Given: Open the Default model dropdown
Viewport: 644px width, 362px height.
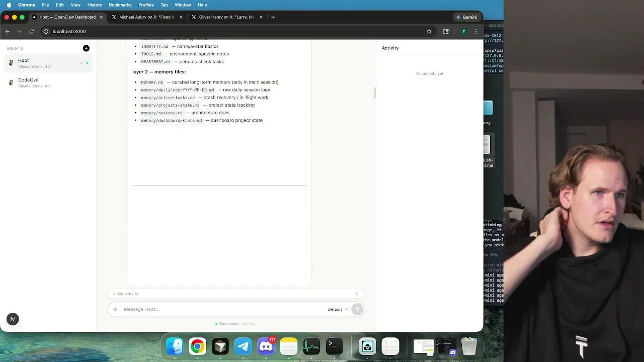Looking at the screenshot, I should click(x=338, y=309).
